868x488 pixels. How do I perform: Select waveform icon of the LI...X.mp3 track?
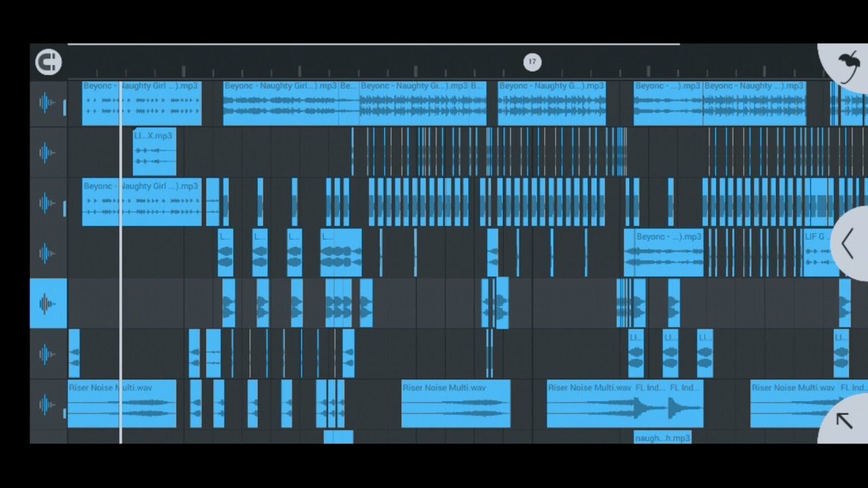[x=47, y=153]
